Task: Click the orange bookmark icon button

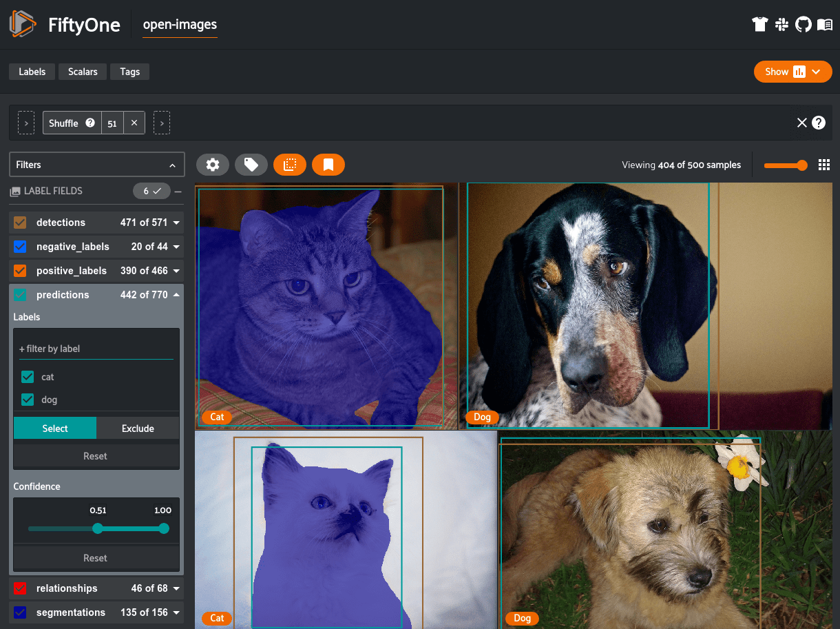Action: pyautogui.click(x=328, y=165)
